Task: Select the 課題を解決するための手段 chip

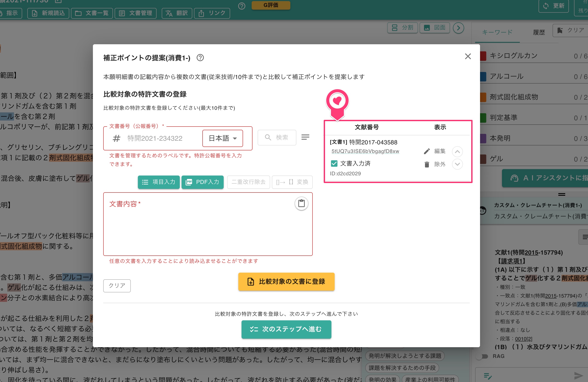Action: [402, 368]
